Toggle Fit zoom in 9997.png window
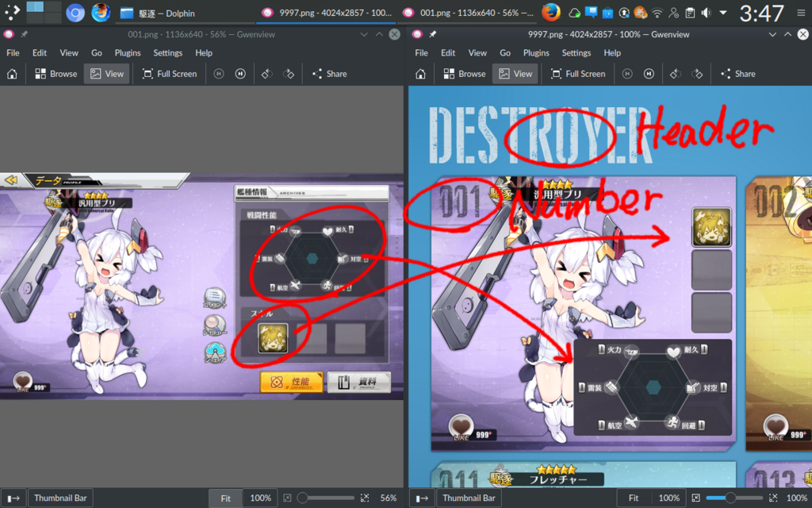This screenshot has width=812, height=508. [x=634, y=498]
